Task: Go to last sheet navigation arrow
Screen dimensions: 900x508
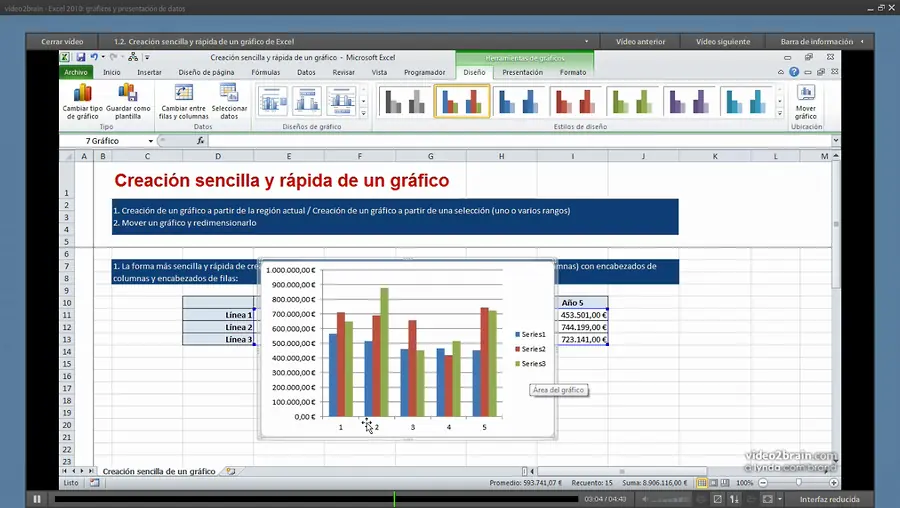Action: 91,471
